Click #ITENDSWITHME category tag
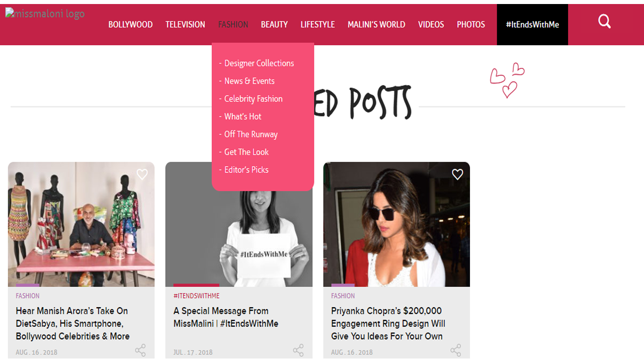Screen dimensions: 644x362 [197, 296]
